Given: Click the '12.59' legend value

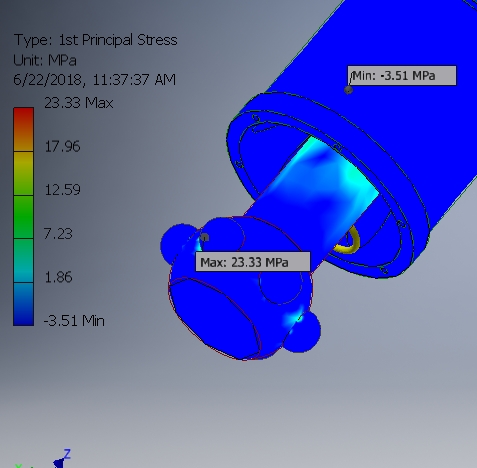Looking at the screenshot, I should coord(62,190).
